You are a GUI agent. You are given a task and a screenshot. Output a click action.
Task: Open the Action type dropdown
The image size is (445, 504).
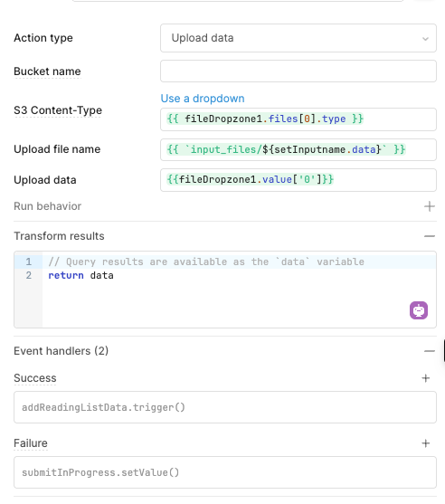pyautogui.click(x=298, y=38)
